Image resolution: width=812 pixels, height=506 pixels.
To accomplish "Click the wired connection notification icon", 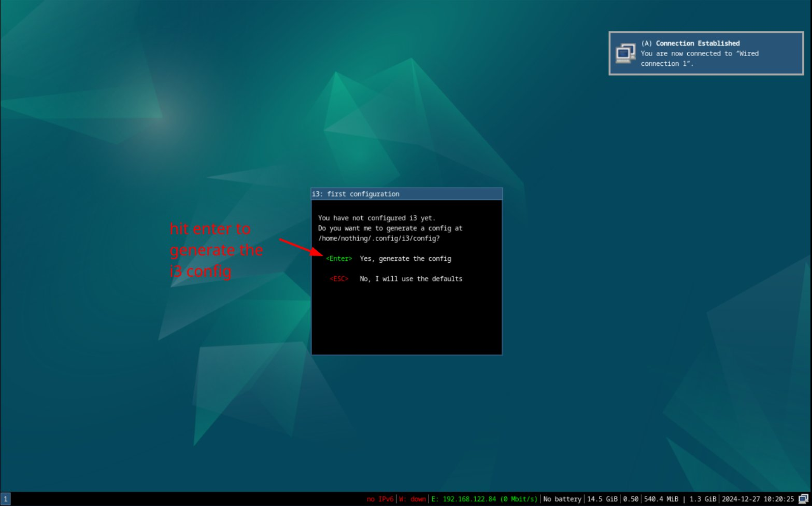I will 626,53.
